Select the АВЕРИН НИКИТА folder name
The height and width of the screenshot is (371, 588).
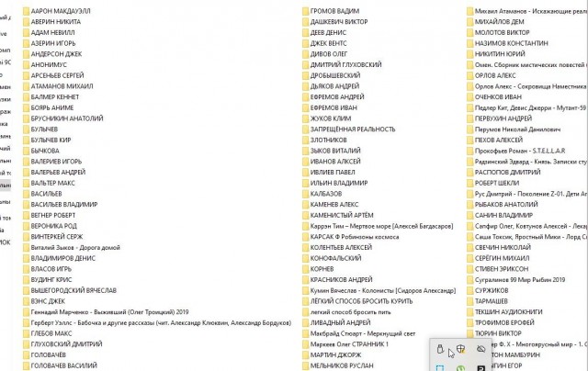click(x=55, y=22)
